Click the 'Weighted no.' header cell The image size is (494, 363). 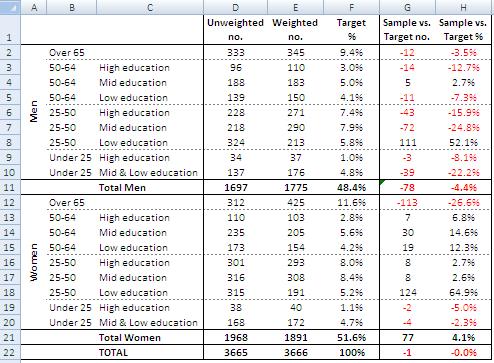pyautogui.click(x=295, y=30)
